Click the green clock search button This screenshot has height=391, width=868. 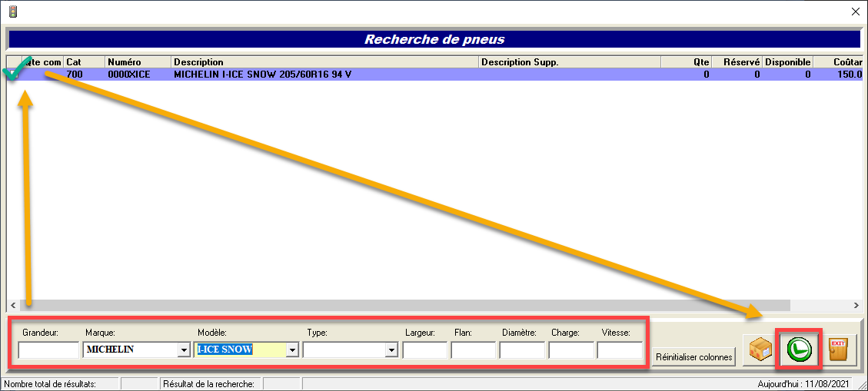799,350
